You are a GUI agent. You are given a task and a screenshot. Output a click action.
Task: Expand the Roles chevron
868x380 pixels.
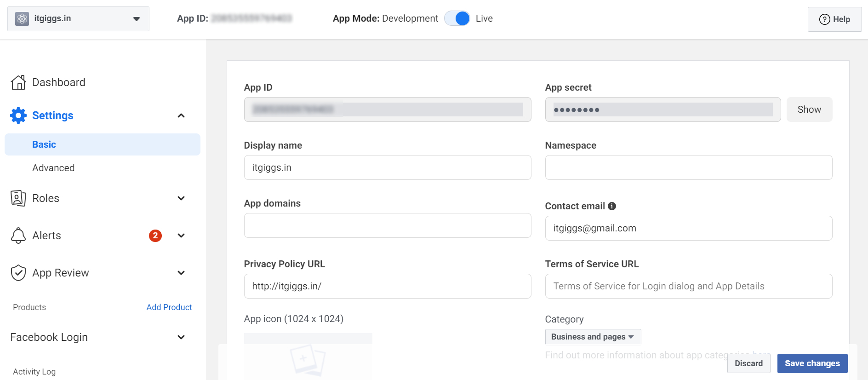pyautogui.click(x=181, y=198)
